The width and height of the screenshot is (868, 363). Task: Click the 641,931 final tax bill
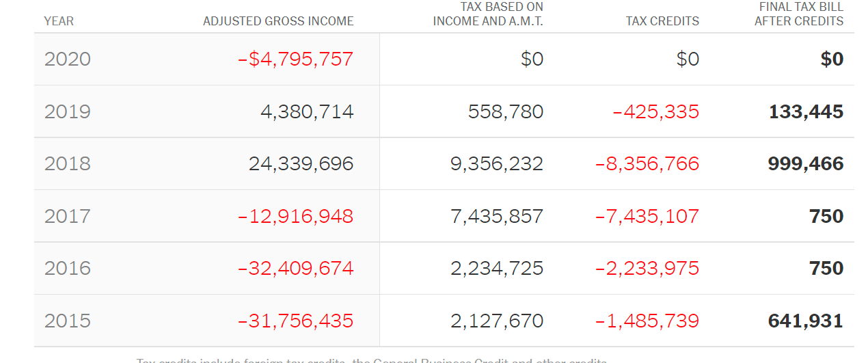(806, 321)
